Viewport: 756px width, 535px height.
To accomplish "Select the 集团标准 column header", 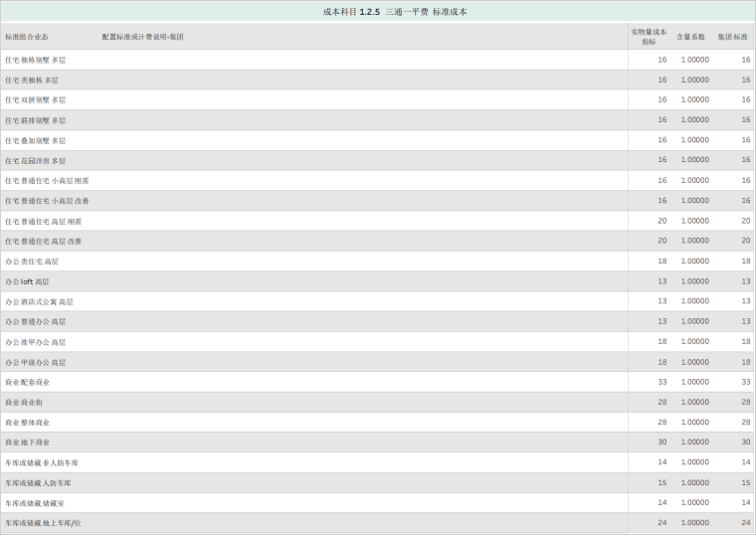I will tap(733, 37).
